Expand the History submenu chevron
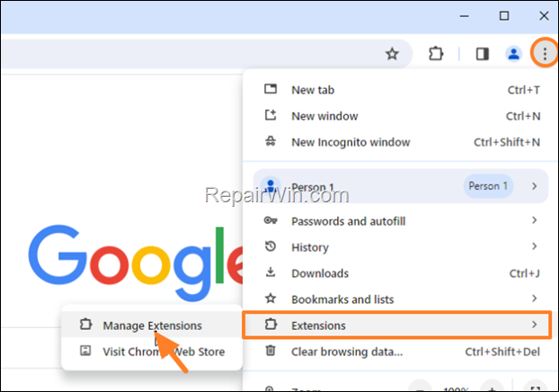 534,246
